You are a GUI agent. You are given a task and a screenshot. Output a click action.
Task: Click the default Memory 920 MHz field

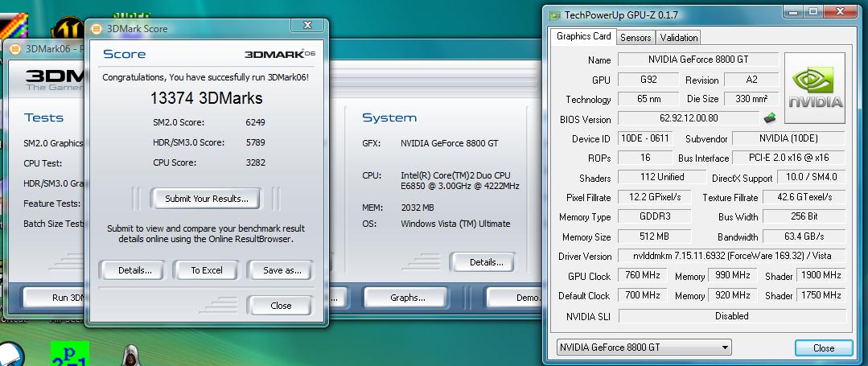click(x=733, y=295)
